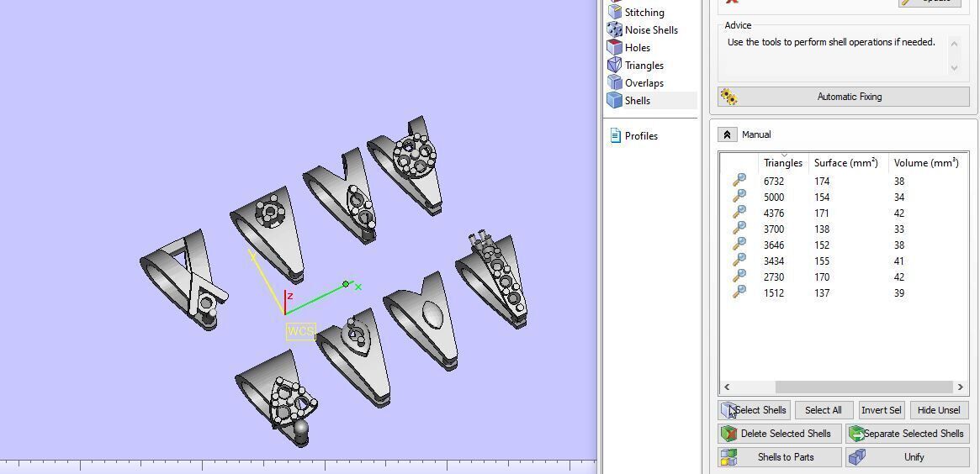Image resolution: width=980 pixels, height=474 pixels.
Task: Click the Shells to Parts button
Action: pos(780,457)
